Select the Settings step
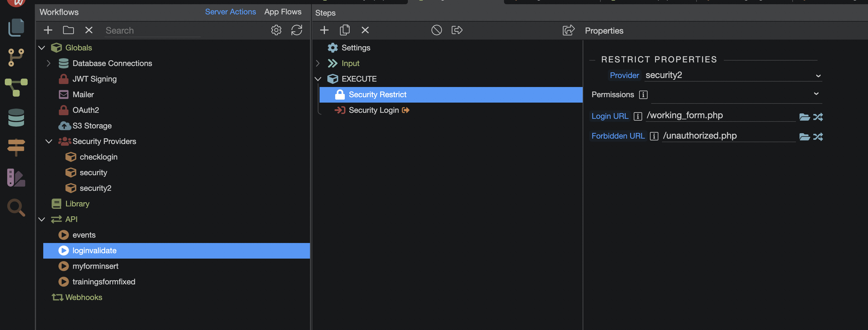The height and width of the screenshot is (330, 868). [356, 48]
